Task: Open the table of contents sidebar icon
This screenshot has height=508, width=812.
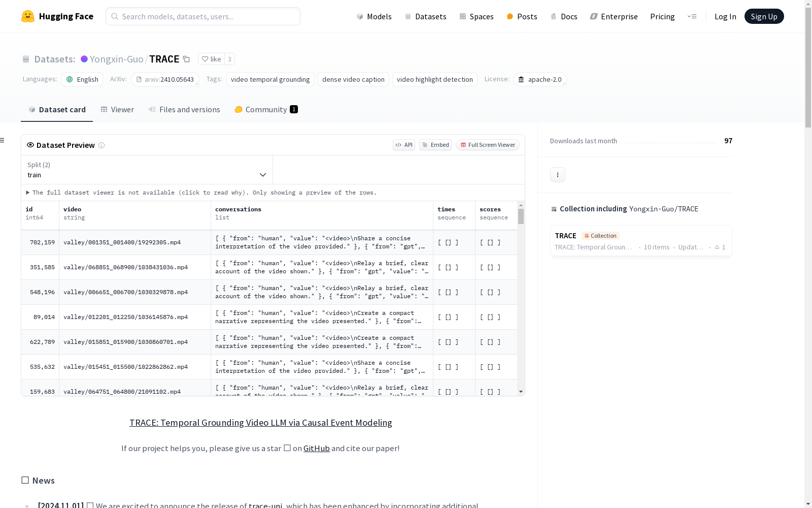Action: pyautogui.click(x=3, y=140)
